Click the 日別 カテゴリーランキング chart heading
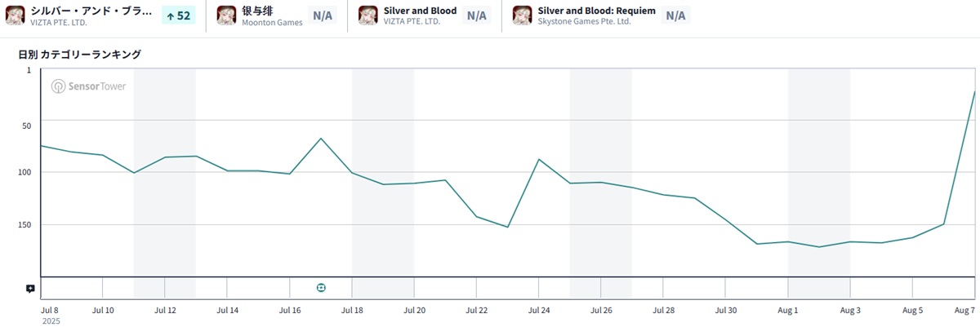980x327 pixels. (80, 55)
